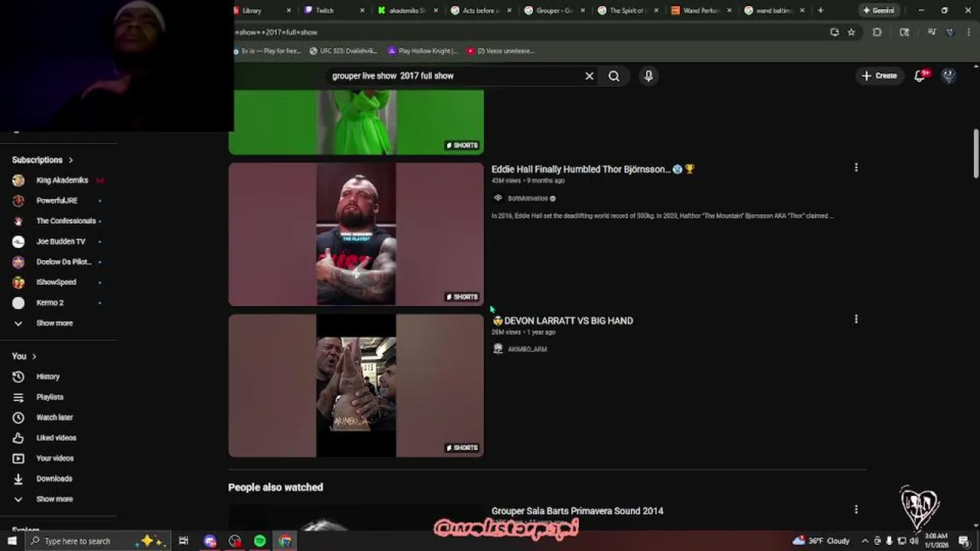Open Chrome from the taskbar
The image size is (980, 551).
tap(285, 541)
